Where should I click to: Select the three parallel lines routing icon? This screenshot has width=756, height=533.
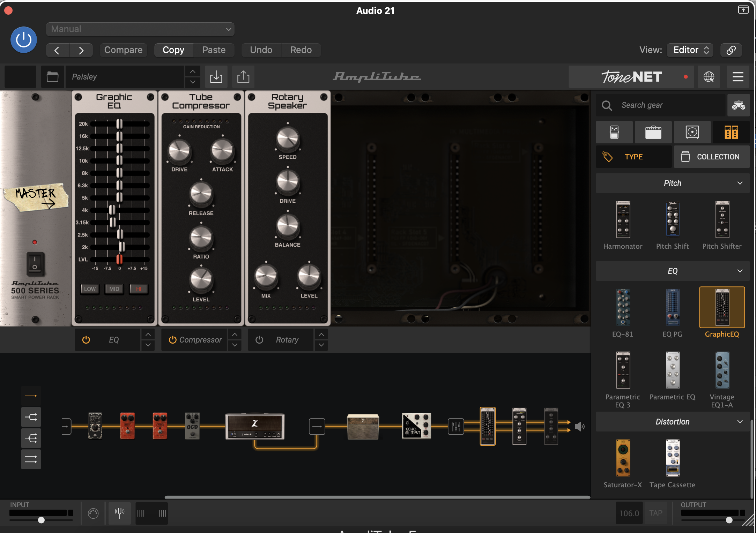(x=31, y=459)
